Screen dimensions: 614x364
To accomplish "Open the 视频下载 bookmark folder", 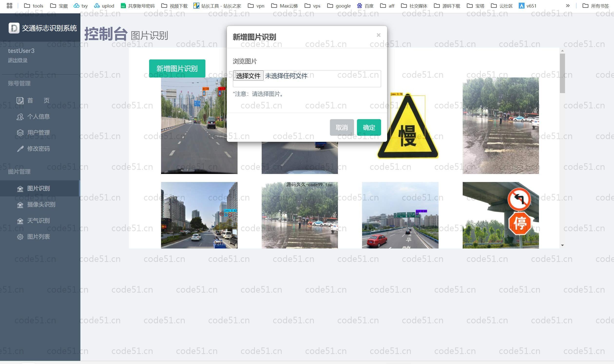I will click(x=174, y=6).
